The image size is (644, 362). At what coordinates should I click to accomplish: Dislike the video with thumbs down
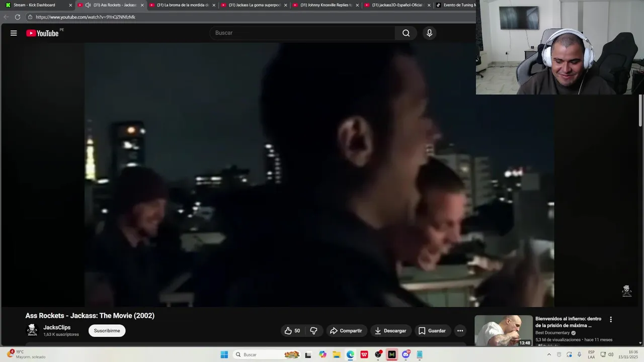point(313,331)
